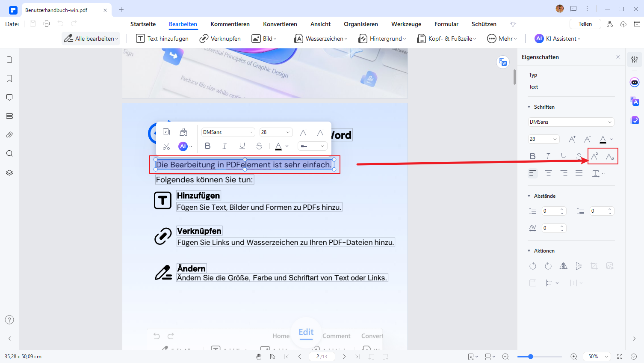Open the AI chatbot icon in right strip
Viewport: 644px width, 363px height.
coord(635,82)
